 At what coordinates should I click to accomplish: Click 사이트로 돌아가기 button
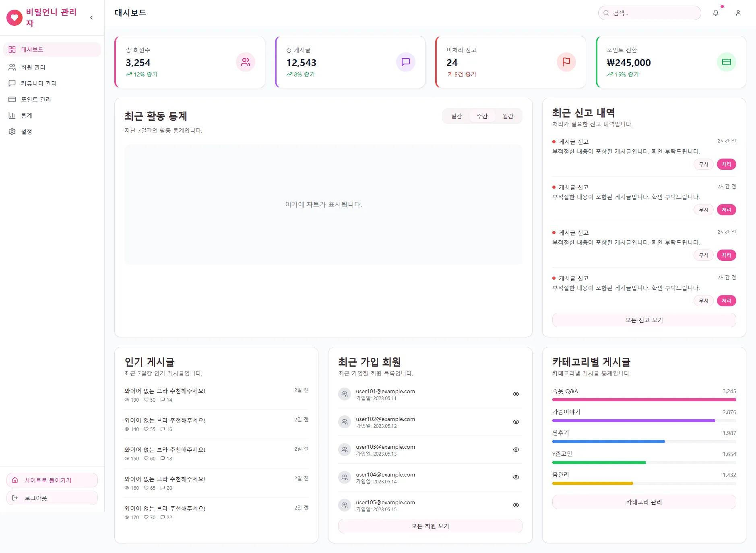click(x=52, y=480)
